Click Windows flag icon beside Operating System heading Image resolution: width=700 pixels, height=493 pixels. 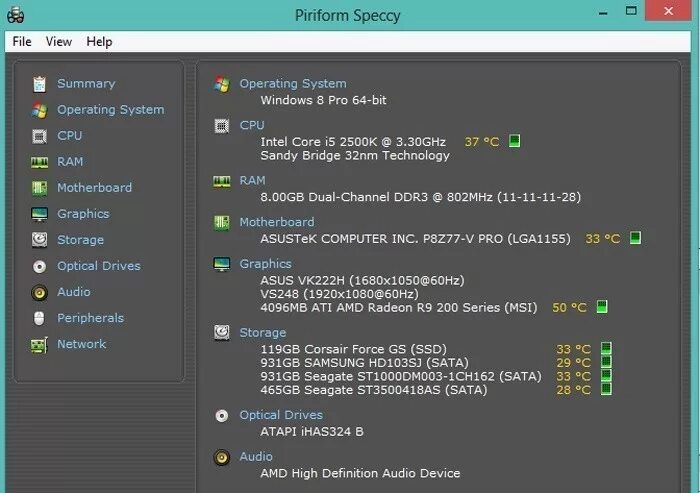[x=222, y=84]
